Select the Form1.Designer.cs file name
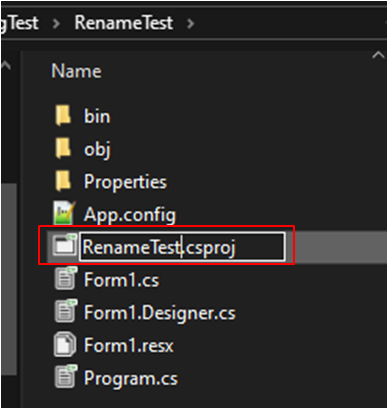The image size is (388, 409). pyautogui.click(x=160, y=313)
